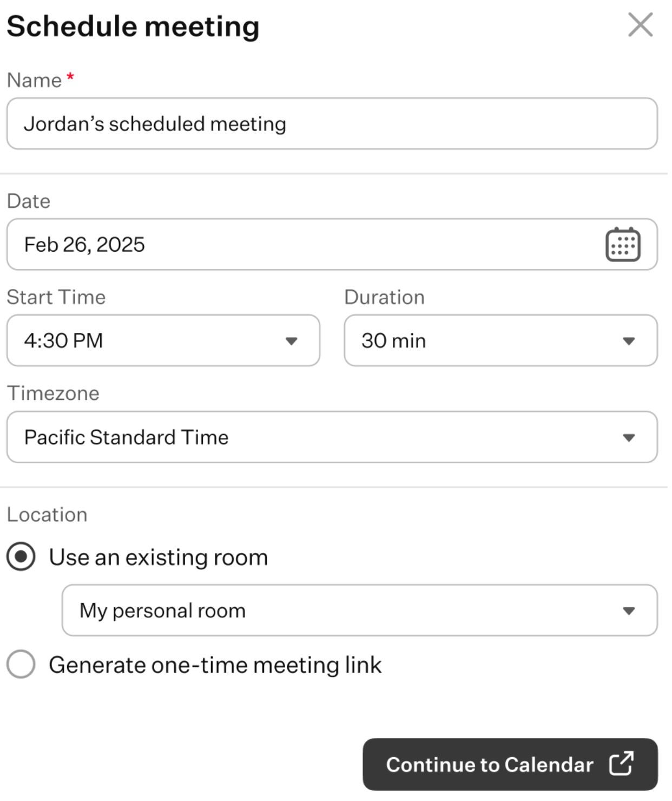Click the Duration dropdown arrow
Viewport: 672px width, 801px height.
[629, 341]
